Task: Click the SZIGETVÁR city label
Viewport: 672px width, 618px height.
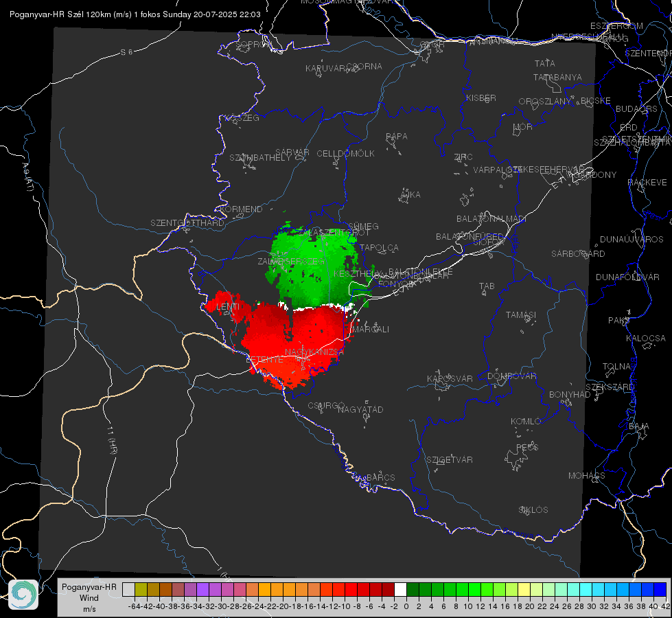Action: click(x=450, y=460)
